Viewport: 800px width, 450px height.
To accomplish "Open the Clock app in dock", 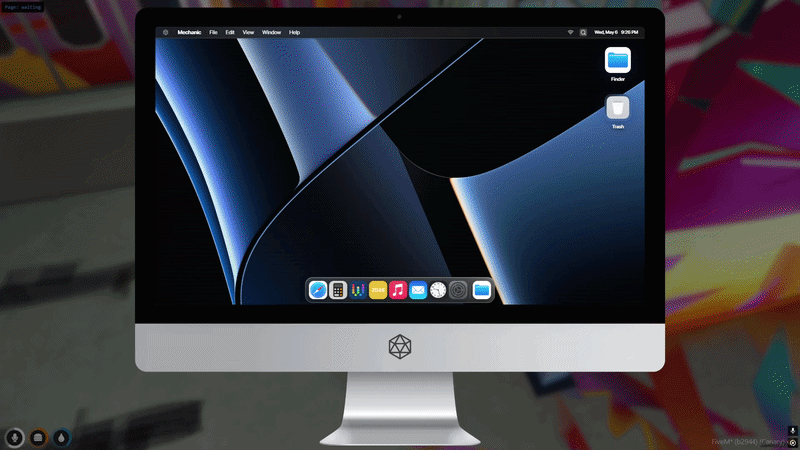I will [438, 290].
